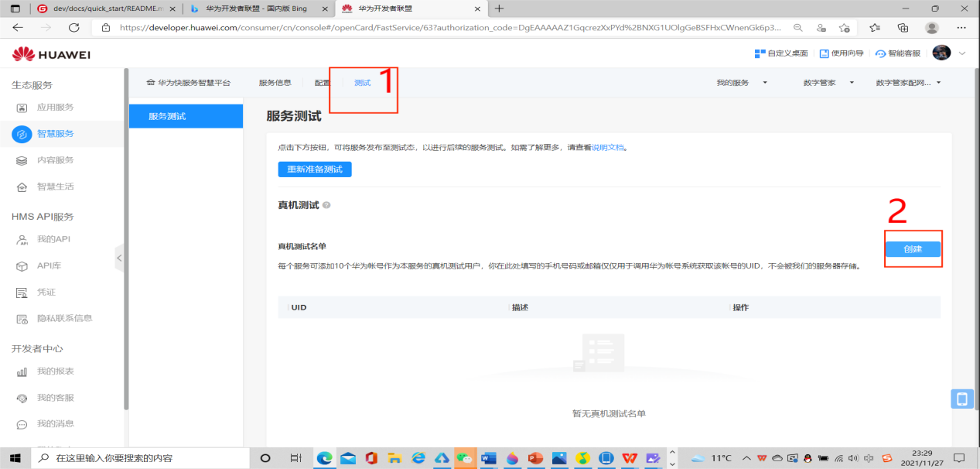Switch to the 测试 tab
980x469 pixels.
[362, 83]
